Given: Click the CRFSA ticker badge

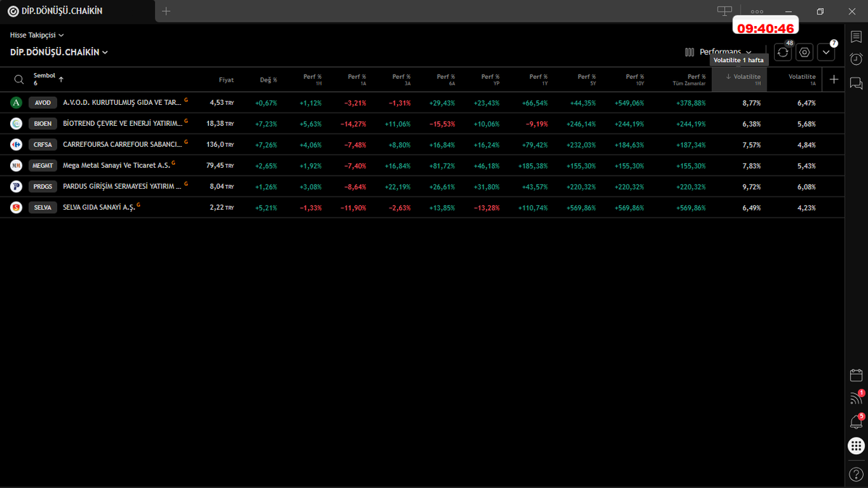Looking at the screenshot, I should (x=43, y=145).
